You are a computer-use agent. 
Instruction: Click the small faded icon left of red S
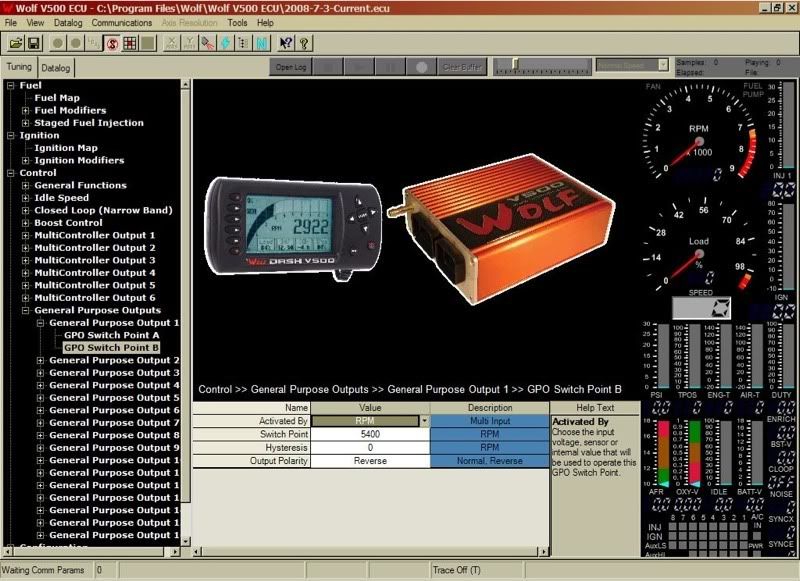click(94, 43)
